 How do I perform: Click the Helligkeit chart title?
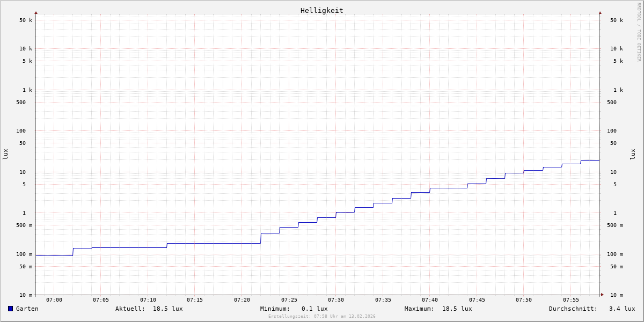321,10
